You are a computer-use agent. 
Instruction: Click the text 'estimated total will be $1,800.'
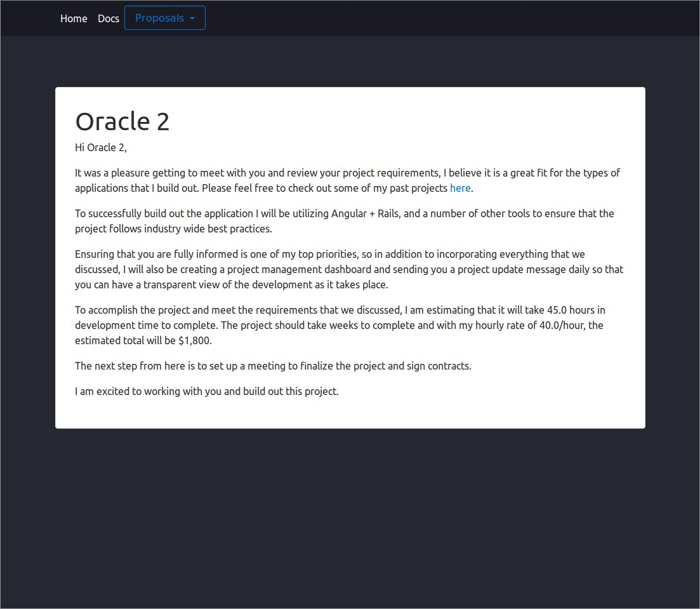click(143, 340)
